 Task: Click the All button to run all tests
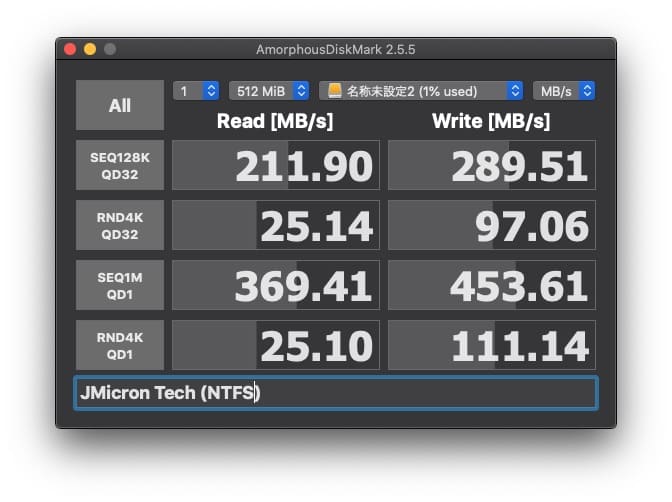(119, 105)
